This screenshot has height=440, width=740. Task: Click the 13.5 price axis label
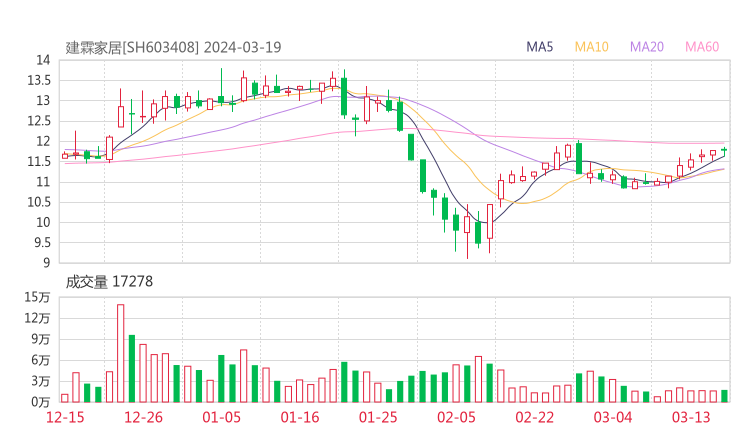pyautogui.click(x=39, y=80)
